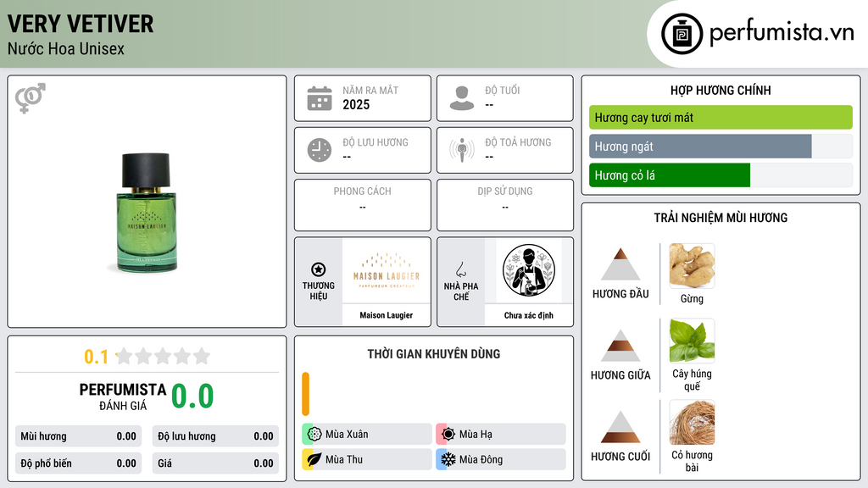Select the Mùa Thu season chip
The width and height of the screenshot is (868, 488).
click(367, 459)
